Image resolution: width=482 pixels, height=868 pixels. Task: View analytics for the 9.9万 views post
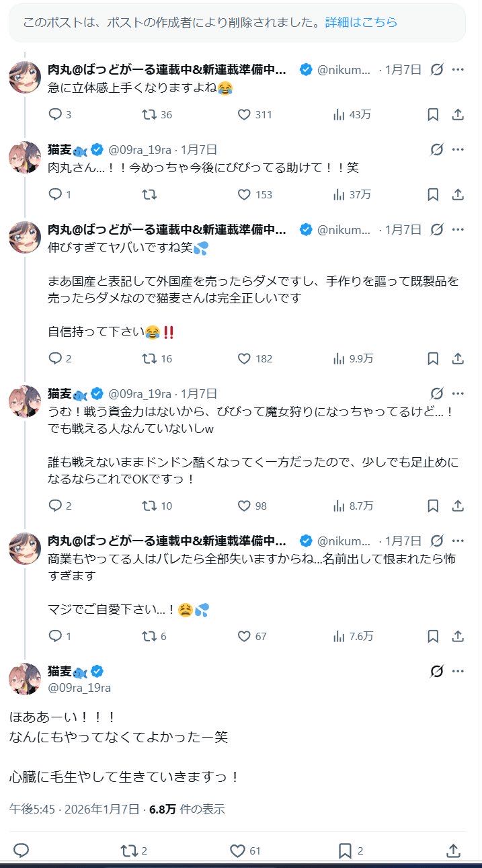[x=339, y=358]
